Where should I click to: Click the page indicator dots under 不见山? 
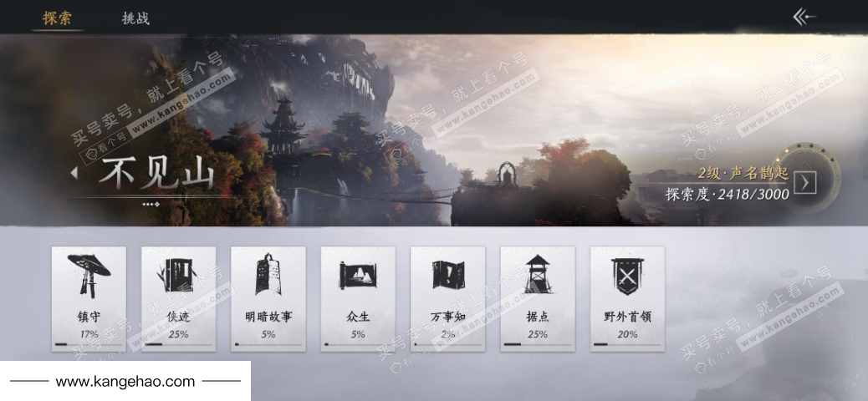tap(151, 204)
